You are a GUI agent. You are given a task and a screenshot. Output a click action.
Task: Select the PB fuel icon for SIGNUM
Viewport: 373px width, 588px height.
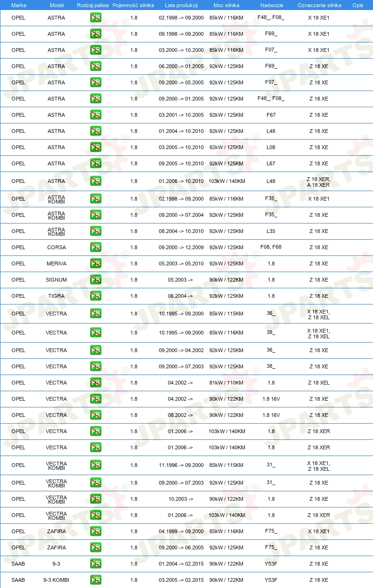point(95,280)
